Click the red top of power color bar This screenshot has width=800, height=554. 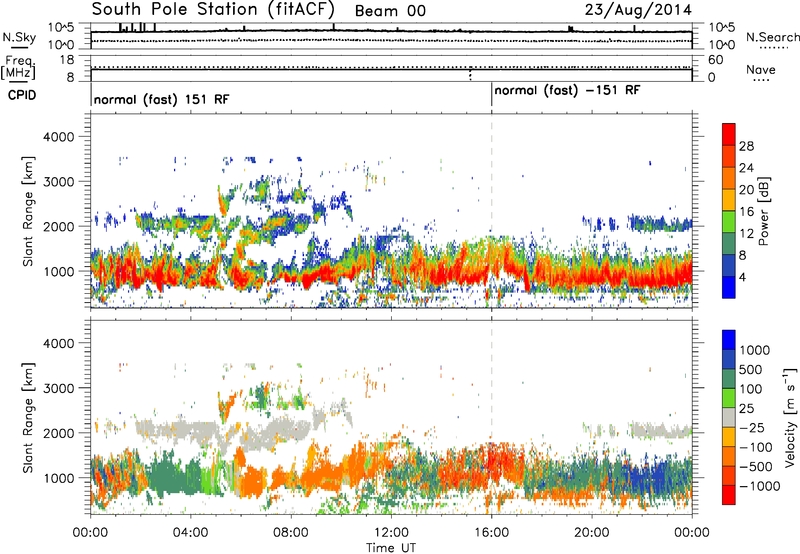[x=729, y=133]
